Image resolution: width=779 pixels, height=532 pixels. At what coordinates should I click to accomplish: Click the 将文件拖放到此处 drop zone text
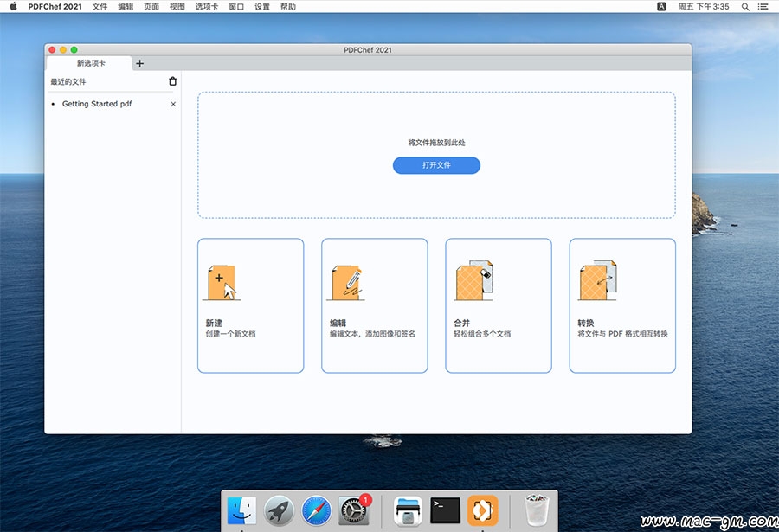[x=436, y=143]
